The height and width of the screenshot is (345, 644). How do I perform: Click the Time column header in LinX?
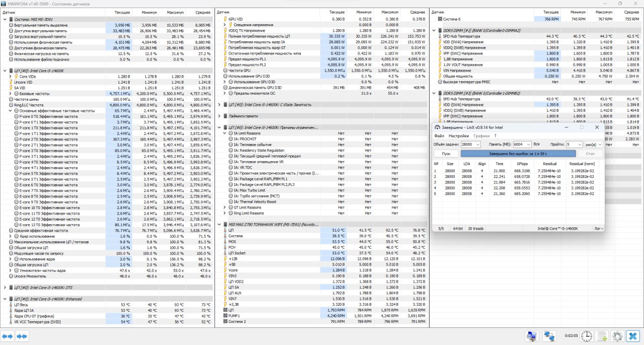pyautogui.click(x=499, y=164)
